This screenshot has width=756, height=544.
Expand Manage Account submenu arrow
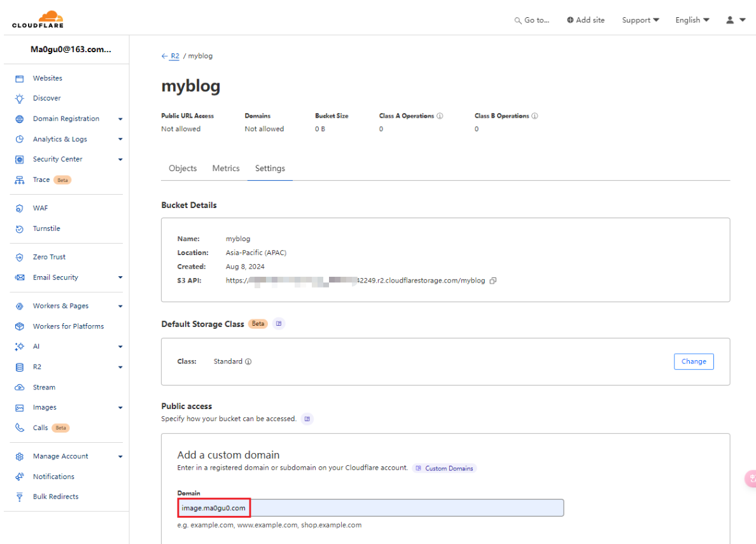[x=120, y=457]
